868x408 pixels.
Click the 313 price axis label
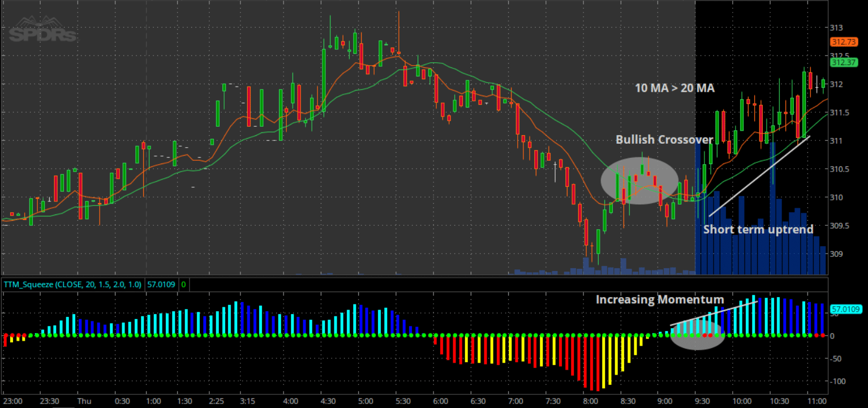point(837,27)
